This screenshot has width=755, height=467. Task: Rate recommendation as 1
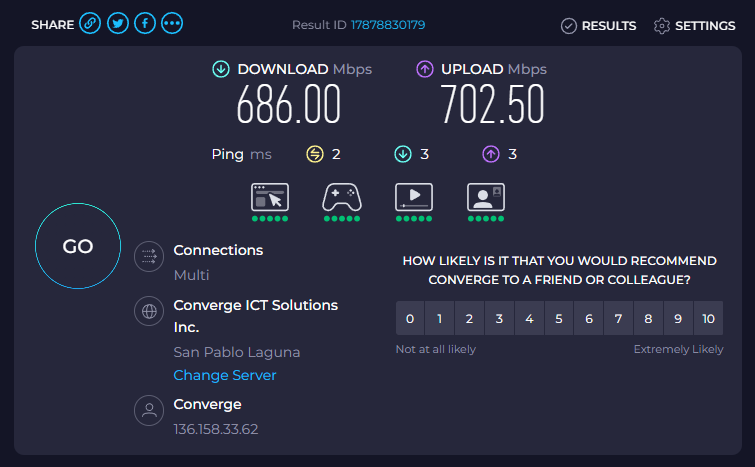(x=440, y=318)
